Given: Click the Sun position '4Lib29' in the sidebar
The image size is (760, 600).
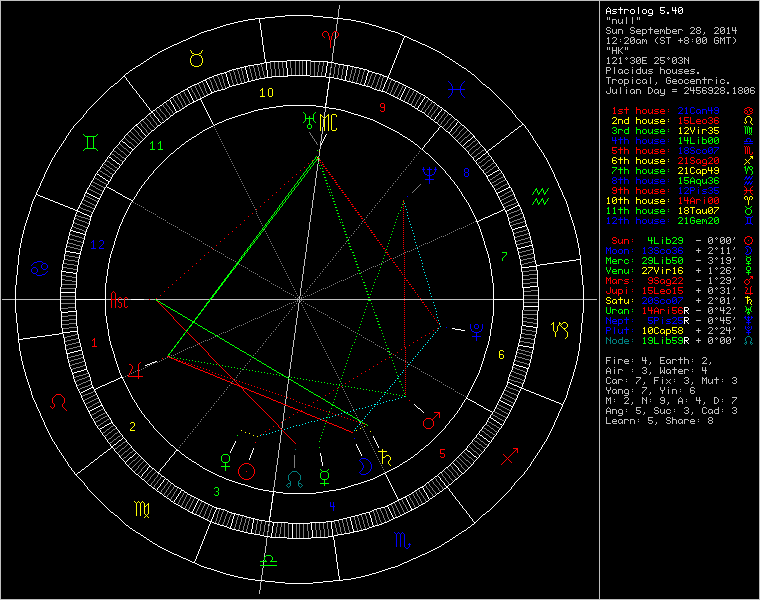Looking at the screenshot, I should (x=665, y=241).
